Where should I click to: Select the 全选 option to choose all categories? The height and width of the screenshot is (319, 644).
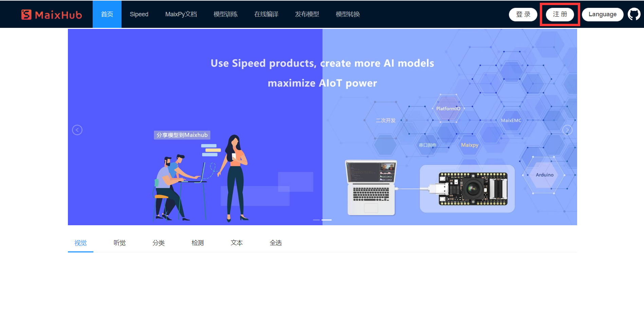coord(276,243)
